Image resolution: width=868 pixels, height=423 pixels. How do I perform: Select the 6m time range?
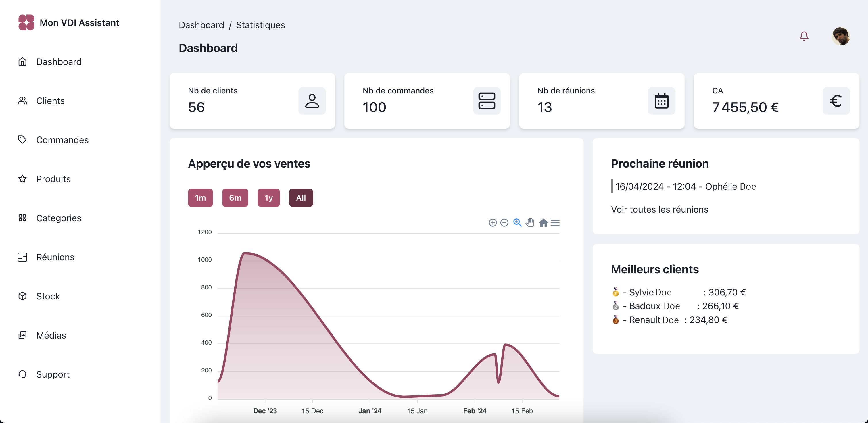pos(235,198)
